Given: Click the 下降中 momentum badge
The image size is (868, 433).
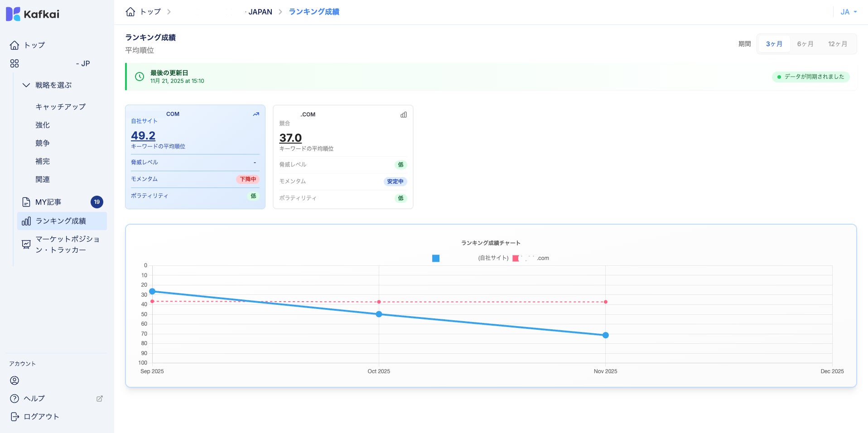Looking at the screenshot, I should (x=248, y=179).
